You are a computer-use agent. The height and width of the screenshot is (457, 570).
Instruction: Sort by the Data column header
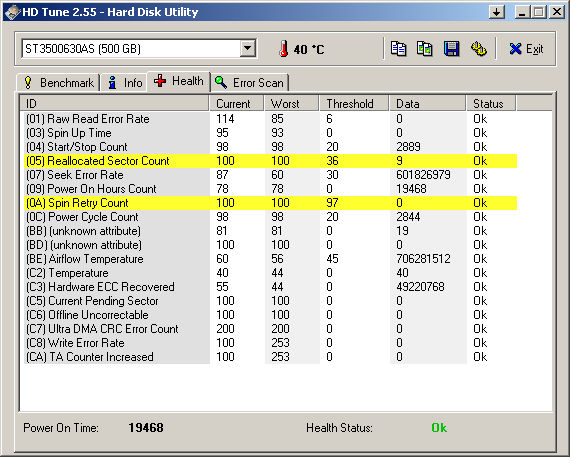(428, 104)
